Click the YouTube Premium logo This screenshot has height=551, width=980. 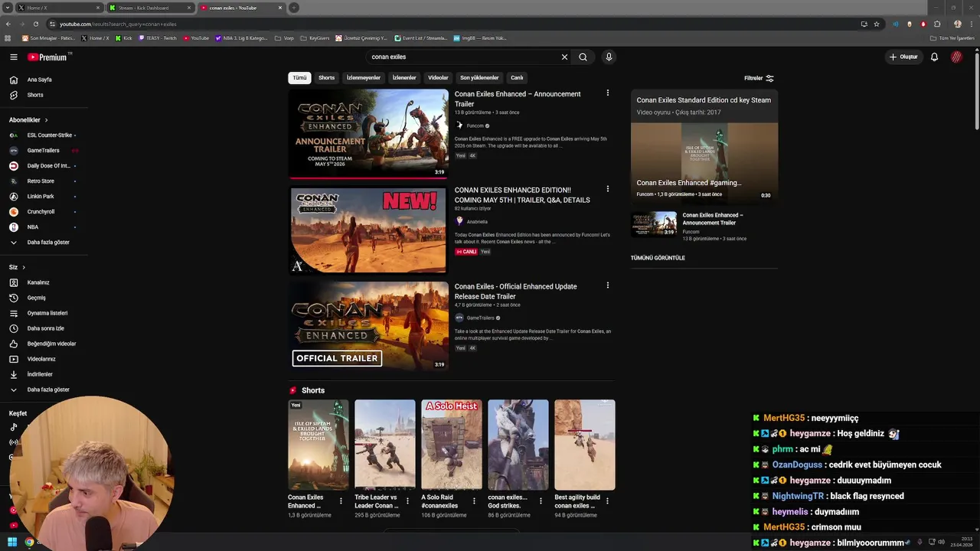click(x=47, y=57)
